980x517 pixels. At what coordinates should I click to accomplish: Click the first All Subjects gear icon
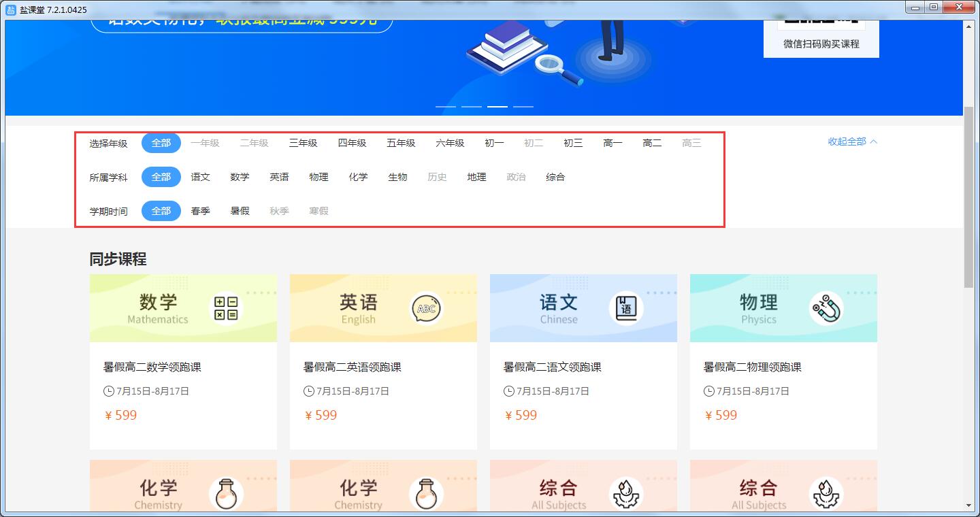[626, 494]
